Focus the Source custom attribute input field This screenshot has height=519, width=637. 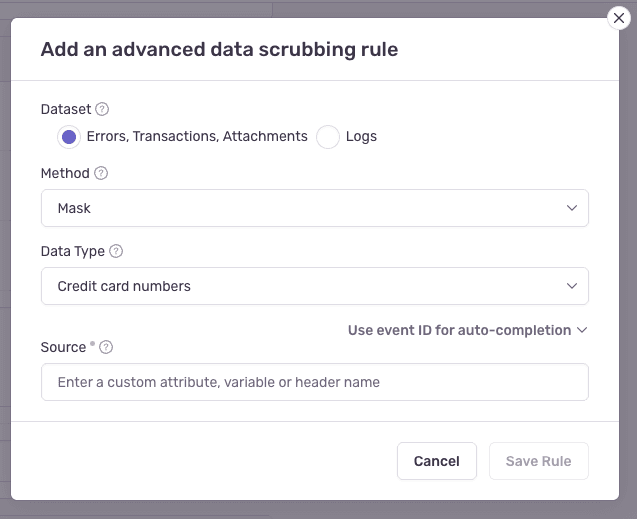pyautogui.click(x=315, y=382)
